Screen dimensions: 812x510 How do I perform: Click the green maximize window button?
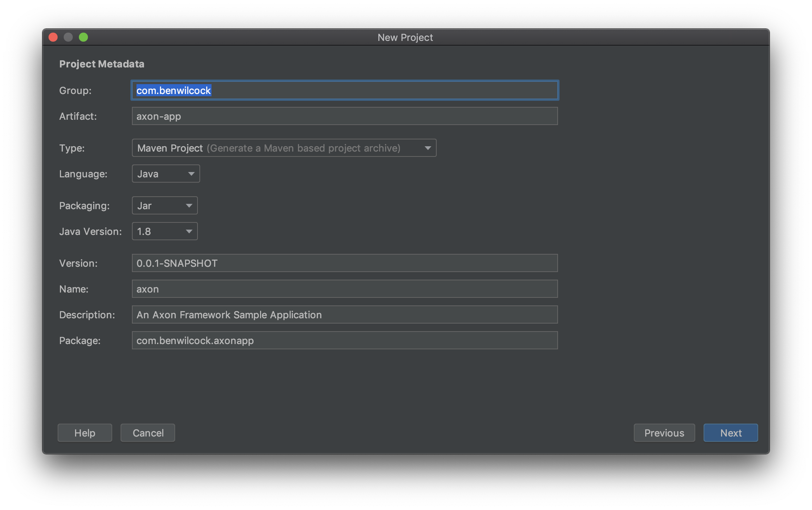click(82, 37)
